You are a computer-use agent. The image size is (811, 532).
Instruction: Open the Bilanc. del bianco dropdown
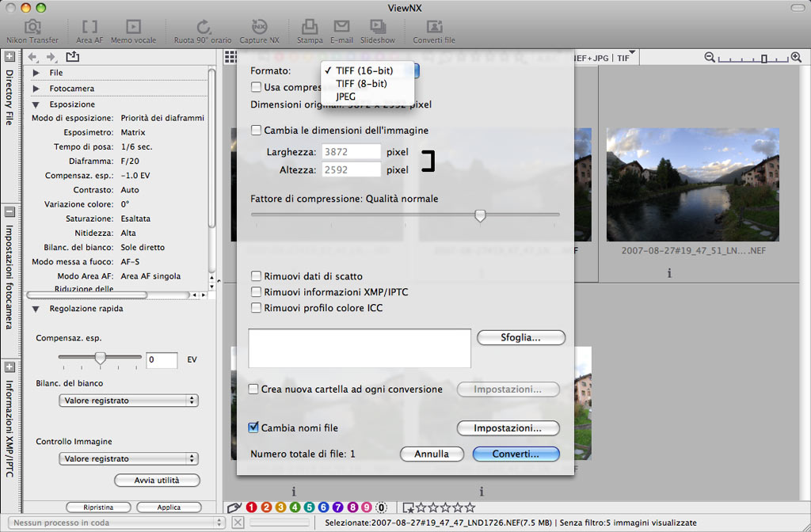pyautogui.click(x=128, y=400)
